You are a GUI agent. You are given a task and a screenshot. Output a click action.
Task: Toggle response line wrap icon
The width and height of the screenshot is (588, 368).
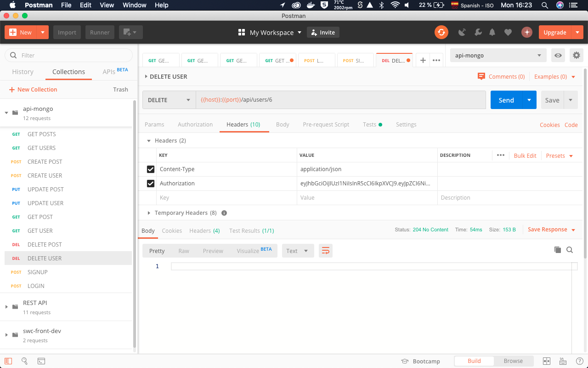[326, 251]
